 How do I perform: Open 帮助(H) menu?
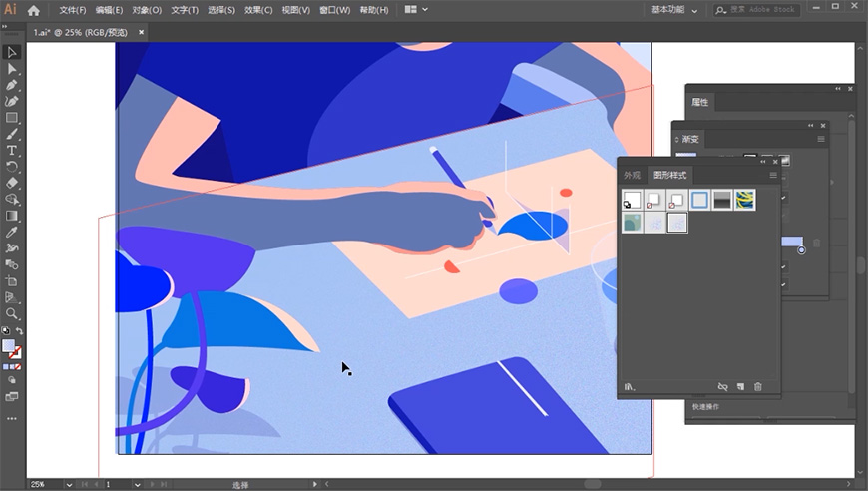click(x=374, y=10)
